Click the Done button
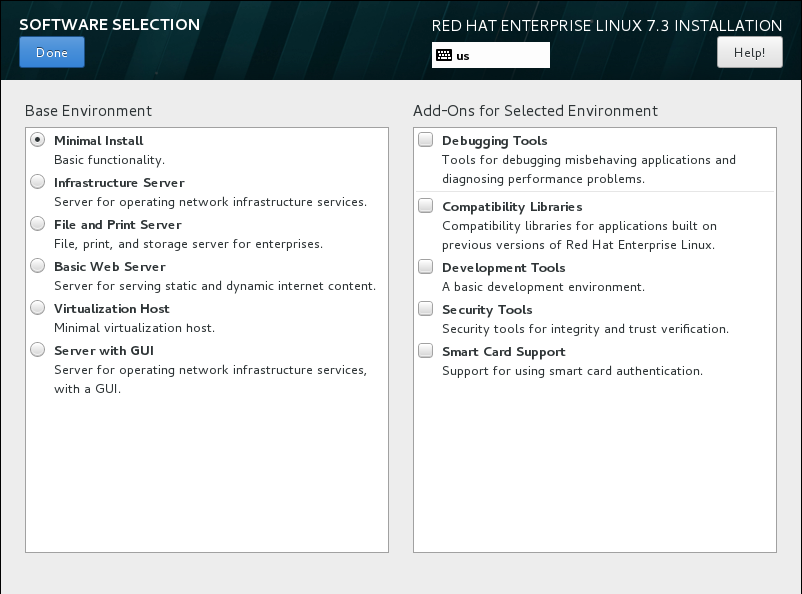The width and height of the screenshot is (802, 594). click(52, 52)
